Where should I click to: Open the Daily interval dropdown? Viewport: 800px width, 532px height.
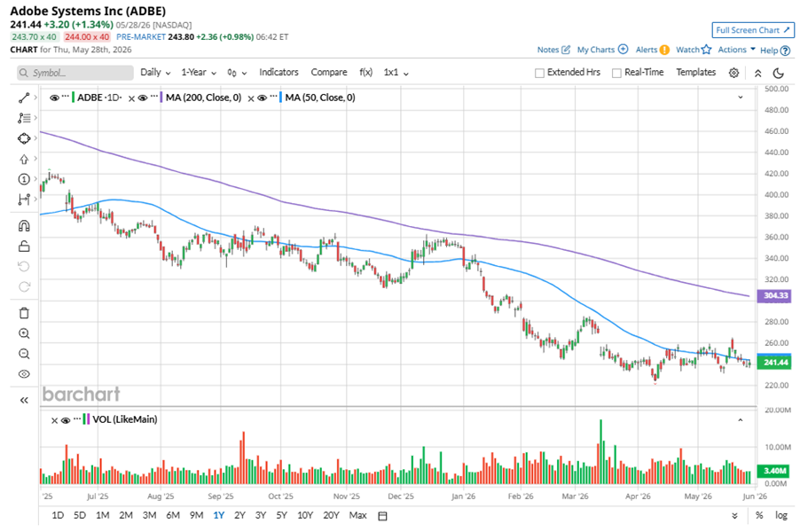[155, 73]
